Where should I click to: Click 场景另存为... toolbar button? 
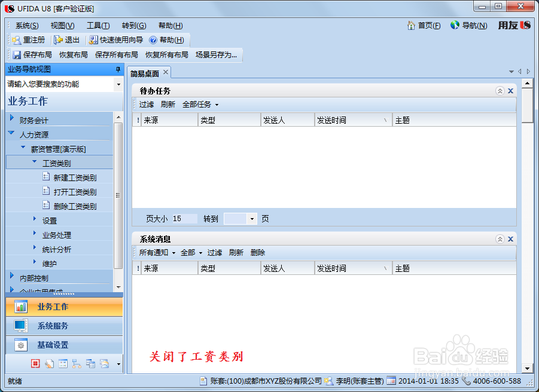[216, 55]
